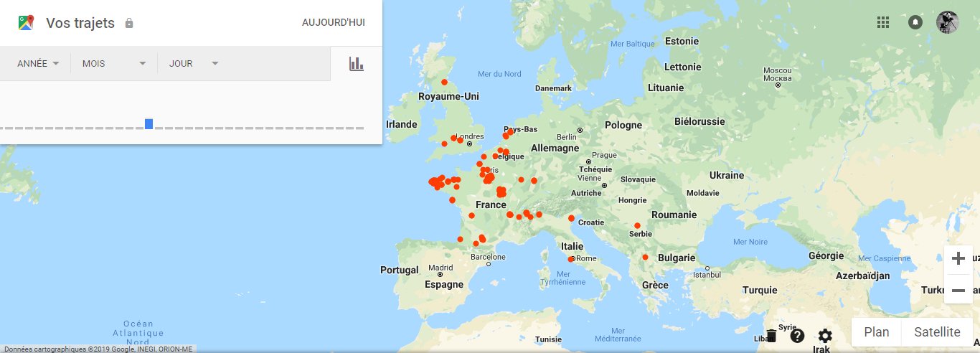Click the red location dot in Royaume-Uni

tap(445, 82)
